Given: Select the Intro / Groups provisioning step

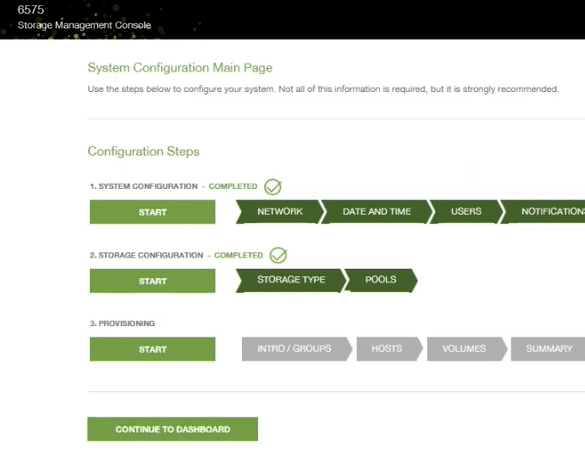Looking at the screenshot, I should tap(297, 349).
